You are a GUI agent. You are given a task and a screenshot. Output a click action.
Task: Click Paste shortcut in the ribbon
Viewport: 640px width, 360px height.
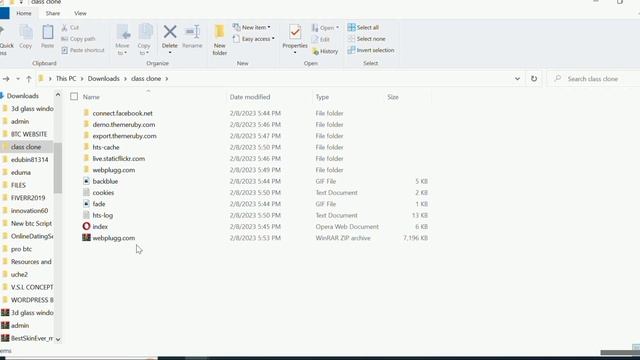coord(83,50)
